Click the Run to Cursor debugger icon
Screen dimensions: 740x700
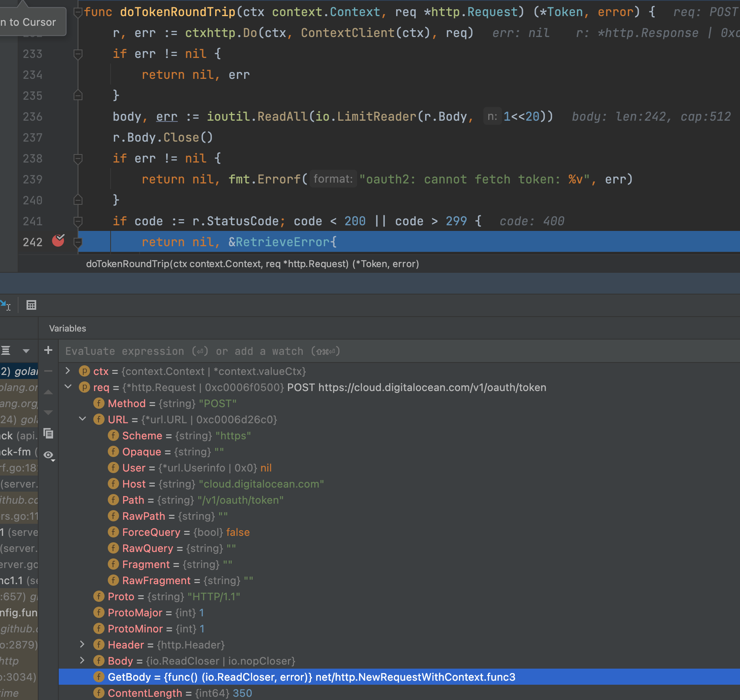(x=6, y=305)
